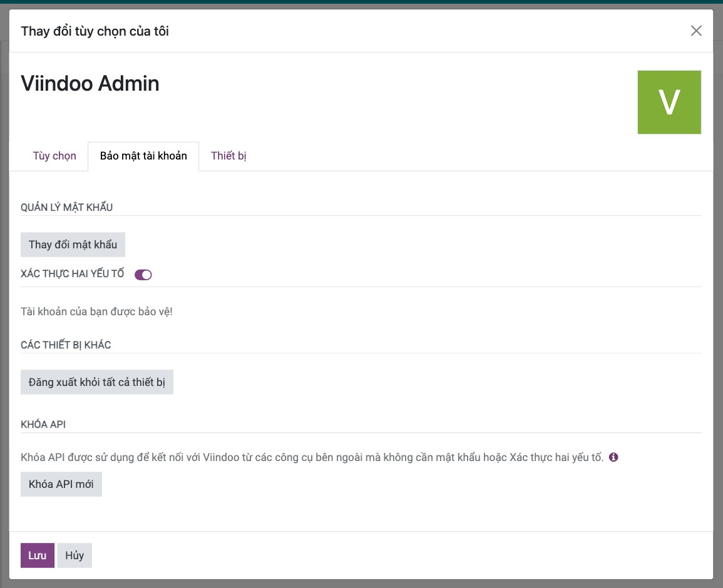Click the KHÓA API section heading
This screenshot has height=588, width=723.
click(43, 424)
